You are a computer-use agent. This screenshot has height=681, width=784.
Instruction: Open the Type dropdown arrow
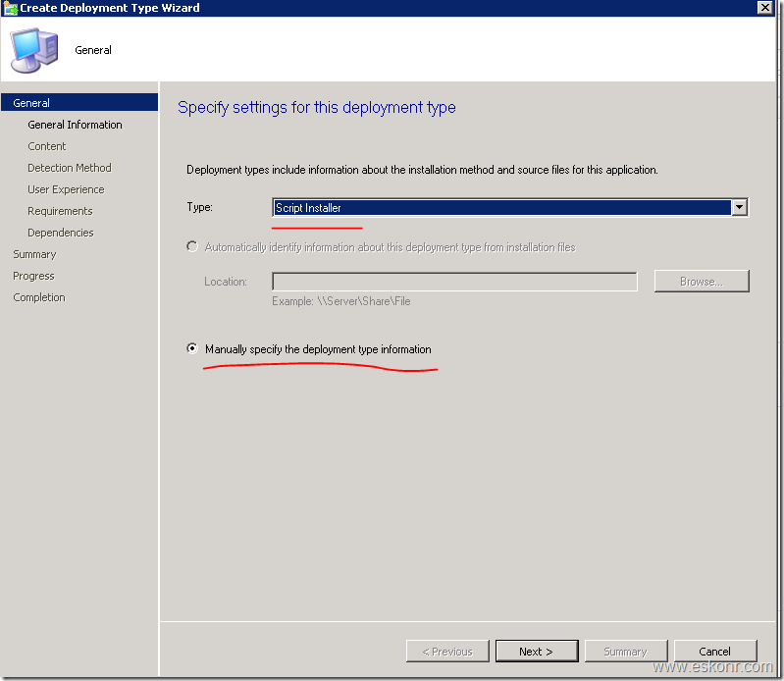click(740, 207)
